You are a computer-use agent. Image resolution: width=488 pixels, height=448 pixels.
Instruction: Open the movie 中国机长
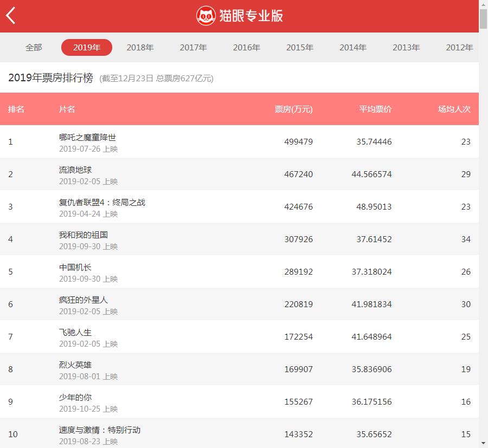point(75,268)
